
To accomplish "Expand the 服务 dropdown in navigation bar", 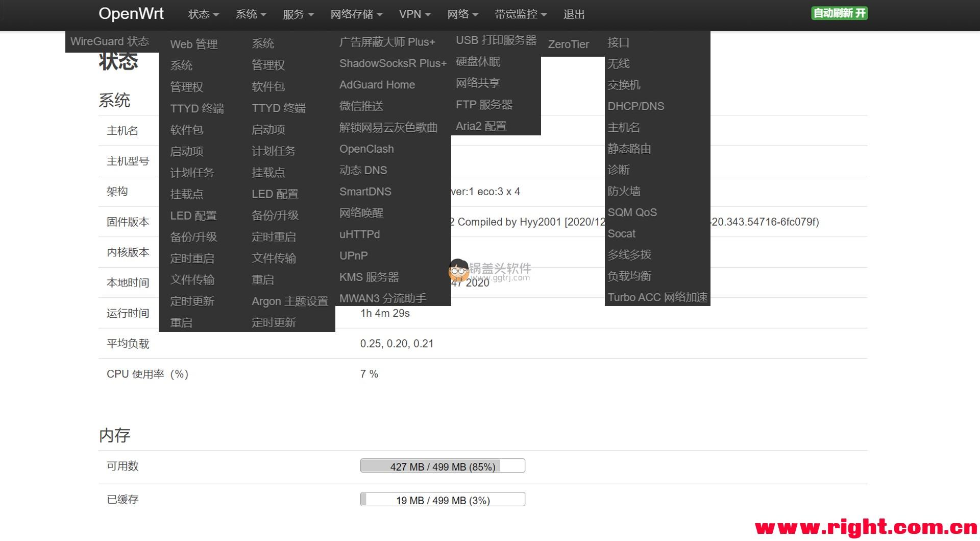I will point(298,14).
